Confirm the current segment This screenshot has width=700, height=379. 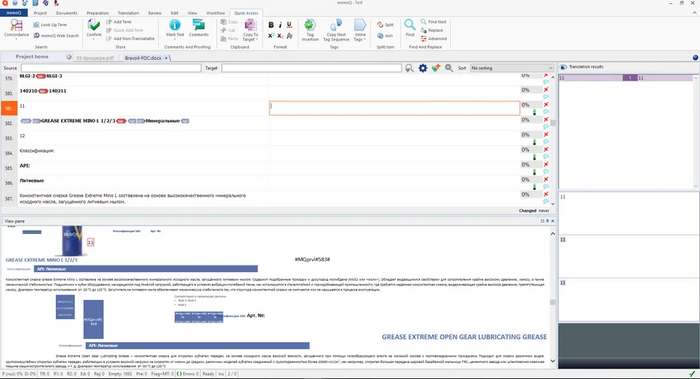tap(94, 29)
